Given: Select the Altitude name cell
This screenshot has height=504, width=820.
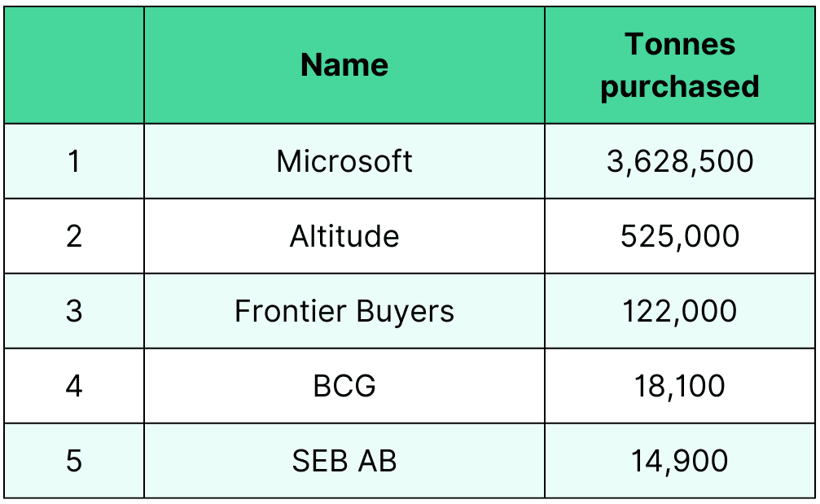Looking at the screenshot, I should 344,236.
